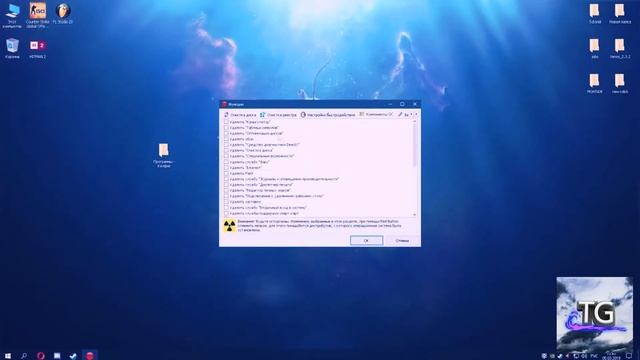The height and width of the screenshot is (360, 640).
Task: Check Удалить службу "Вторичный вход в систему"
Action: 226,208
